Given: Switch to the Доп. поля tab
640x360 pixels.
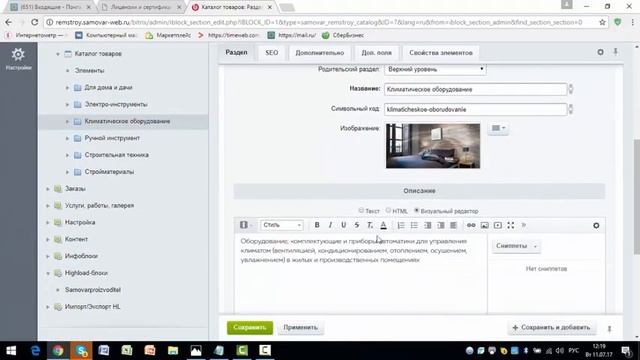Looking at the screenshot, I should tap(376, 53).
